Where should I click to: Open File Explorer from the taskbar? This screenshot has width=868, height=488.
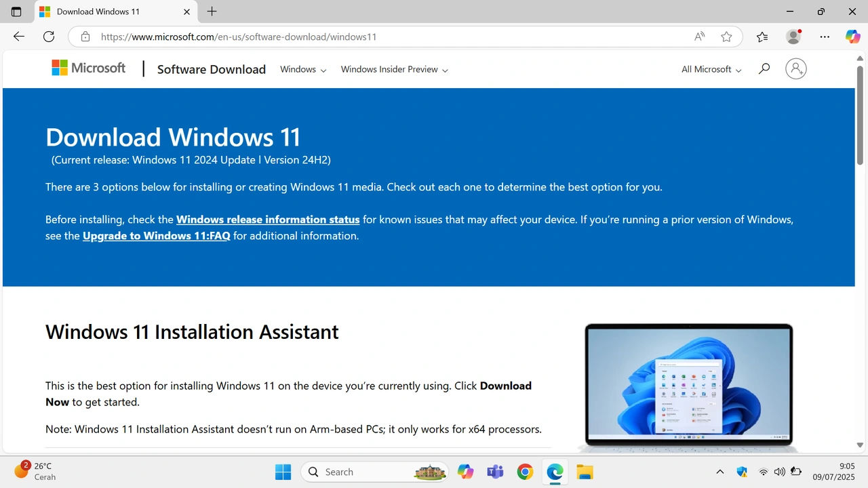pyautogui.click(x=585, y=472)
